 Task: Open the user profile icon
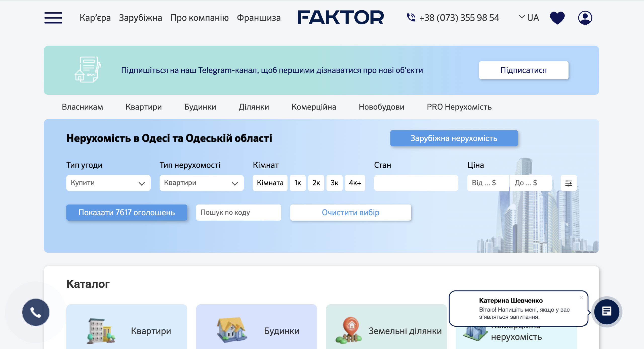pyautogui.click(x=585, y=18)
